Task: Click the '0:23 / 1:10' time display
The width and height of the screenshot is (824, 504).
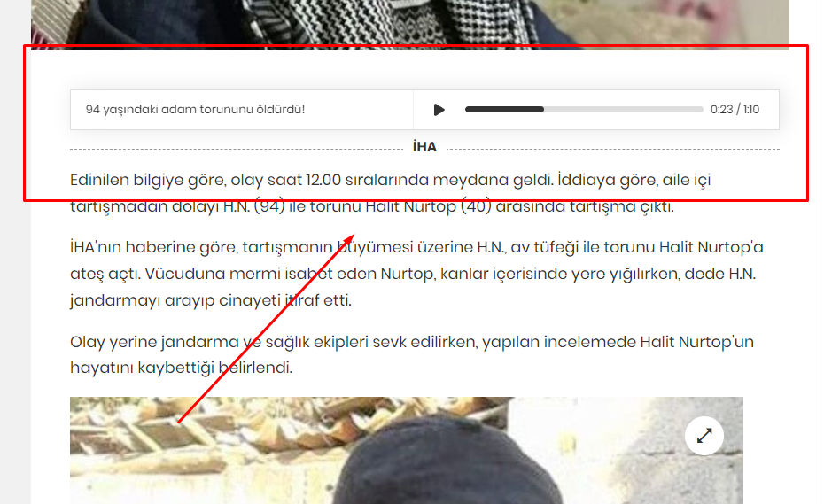Action: click(735, 109)
